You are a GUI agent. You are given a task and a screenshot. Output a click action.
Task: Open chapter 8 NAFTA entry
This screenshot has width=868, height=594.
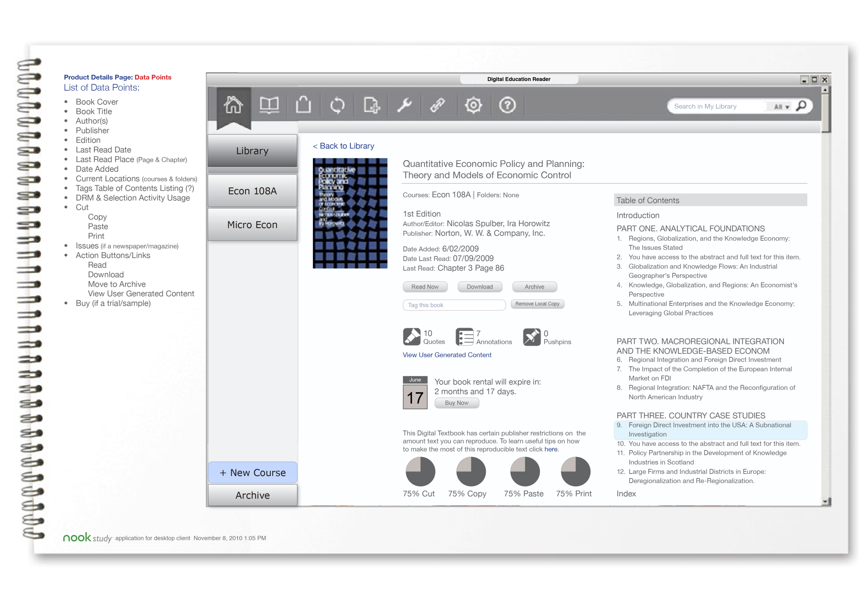(x=706, y=392)
